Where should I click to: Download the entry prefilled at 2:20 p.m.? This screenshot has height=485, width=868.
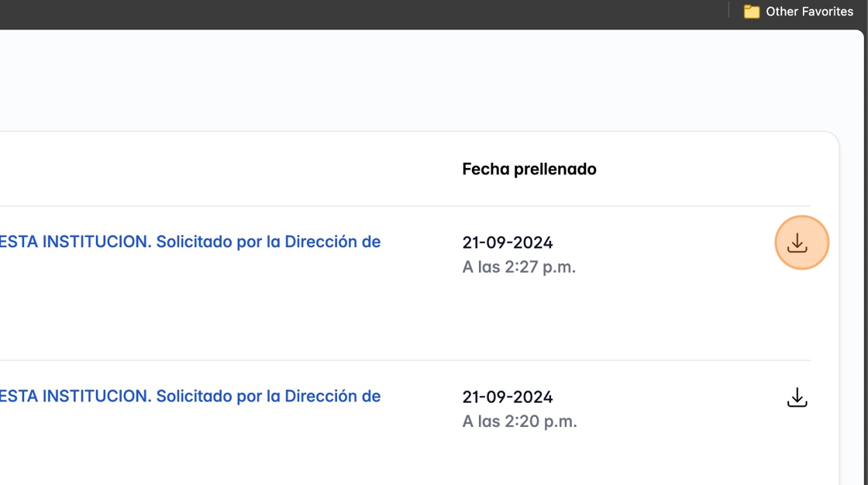coord(797,398)
